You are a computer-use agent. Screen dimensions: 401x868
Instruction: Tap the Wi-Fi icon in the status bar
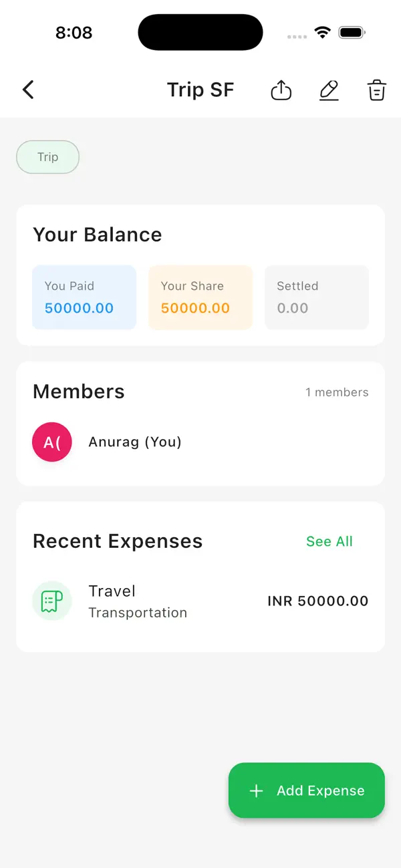pos(323,31)
